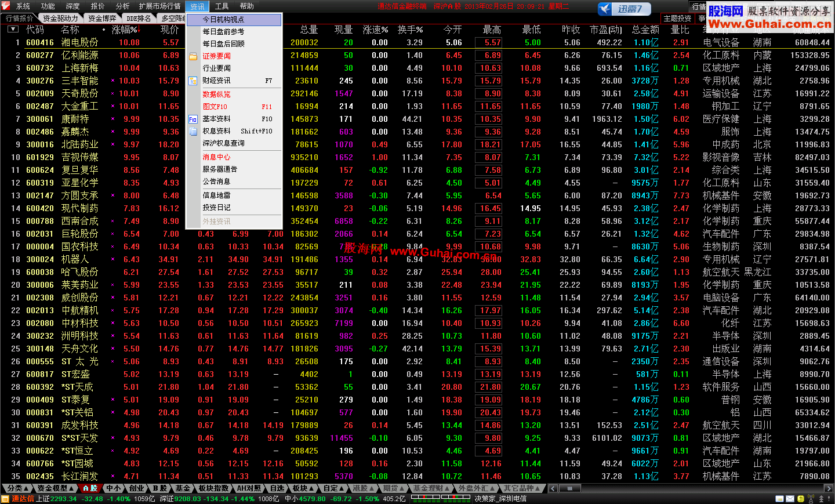Open 公告消息 from the menu
Image resolution: width=835 pixels, height=504 pixels.
pos(234,182)
